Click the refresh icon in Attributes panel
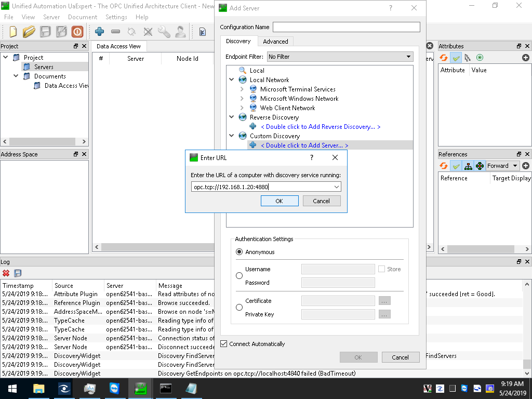The height and width of the screenshot is (399, 532). (x=444, y=58)
